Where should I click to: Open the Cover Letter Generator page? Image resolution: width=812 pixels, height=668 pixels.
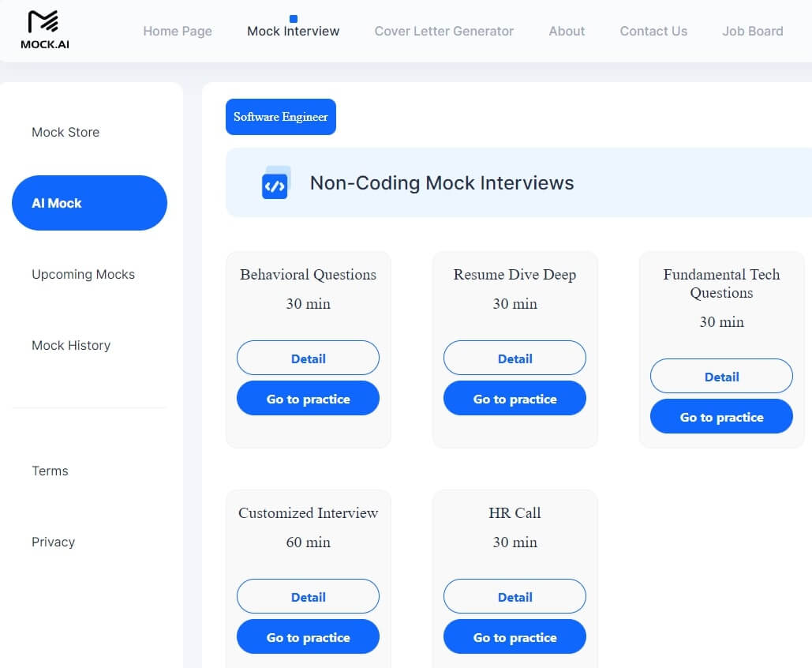pos(443,32)
